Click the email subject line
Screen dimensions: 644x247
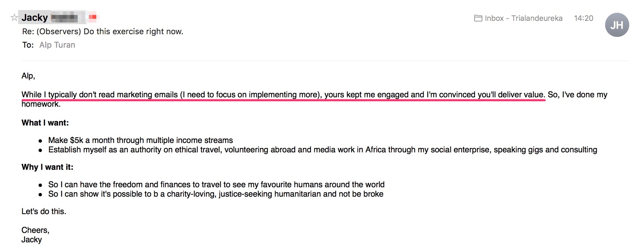click(103, 32)
